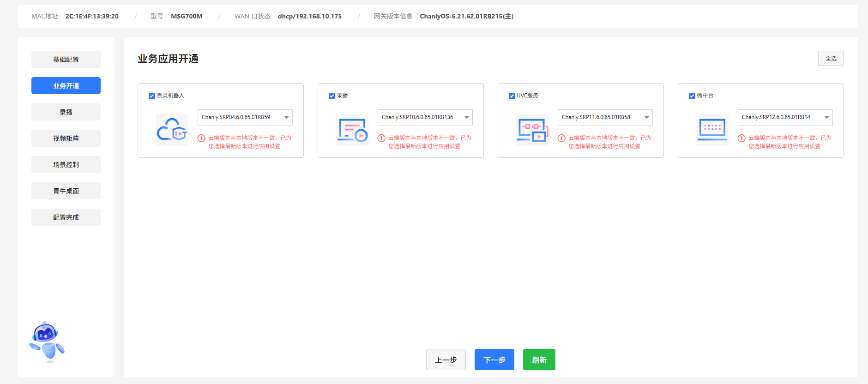868x384 pixels.
Task: Click the 下一步 button
Action: click(x=494, y=360)
